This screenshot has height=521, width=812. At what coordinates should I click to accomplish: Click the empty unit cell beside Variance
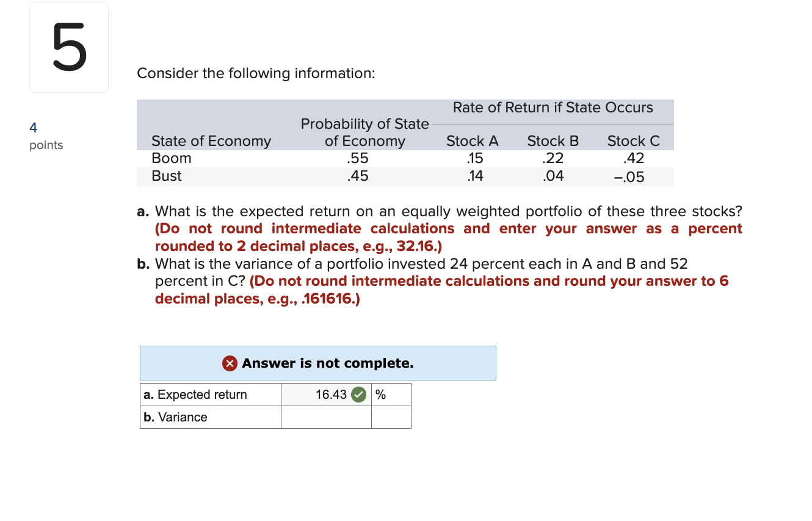391,417
